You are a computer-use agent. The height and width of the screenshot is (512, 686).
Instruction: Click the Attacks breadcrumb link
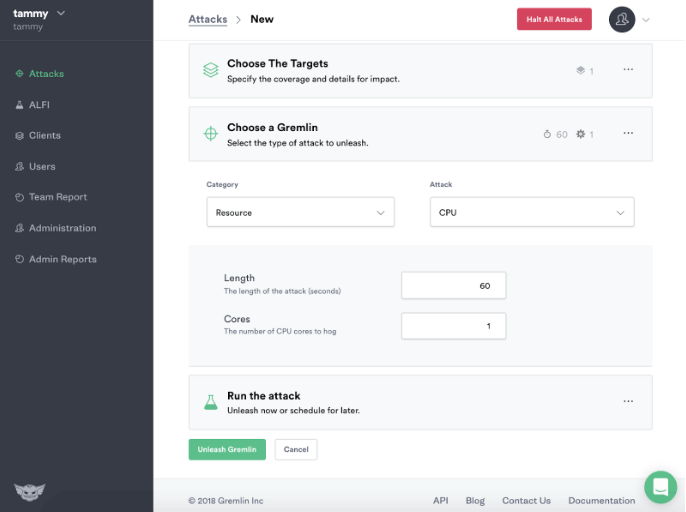[x=208, y=19]
